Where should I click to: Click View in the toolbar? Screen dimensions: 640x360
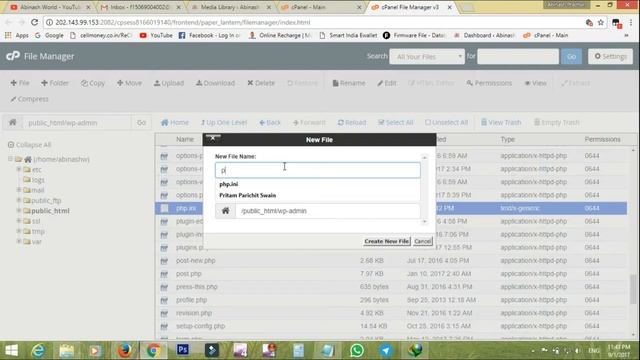tap(536, 83)
